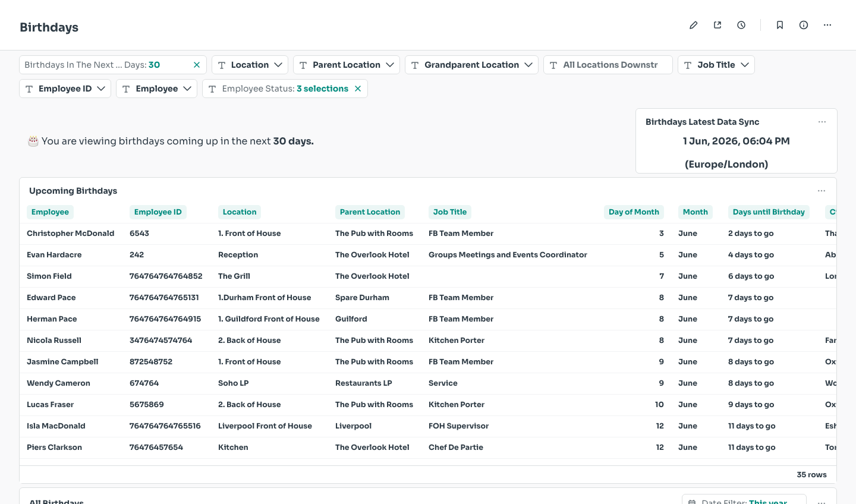Sort by the Location column header
Viewport: 856px width, 504px height.
[240, 212]
